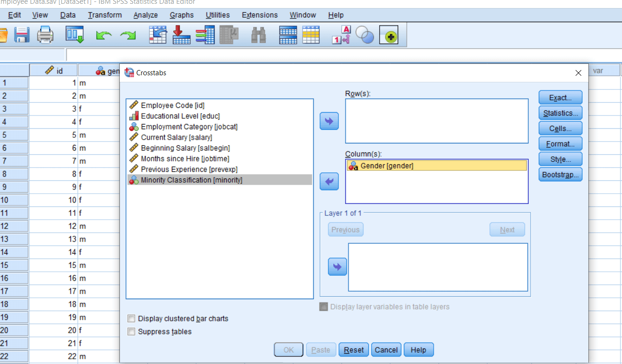Image resolution: width=622 pixels, height=364 pixels.
Task: Click the Save data document toolbar icon
Action: pos(22,35)
